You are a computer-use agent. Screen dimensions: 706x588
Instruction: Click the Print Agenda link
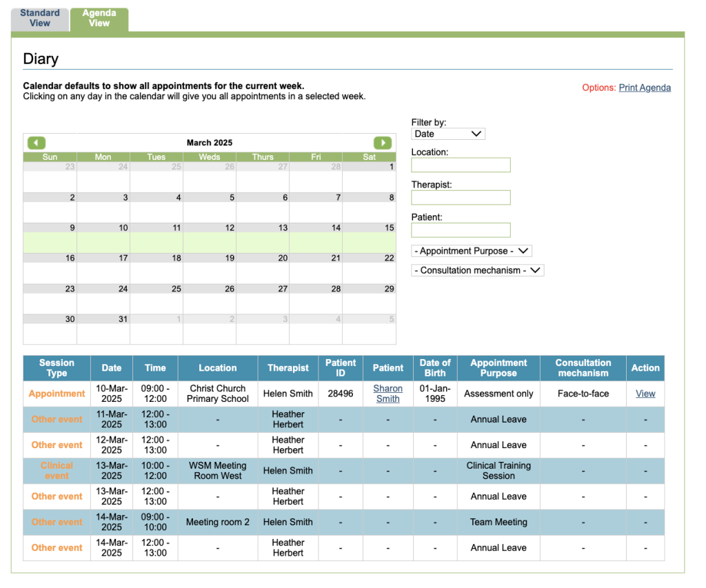pyautogui.click(x=645, y=88)
